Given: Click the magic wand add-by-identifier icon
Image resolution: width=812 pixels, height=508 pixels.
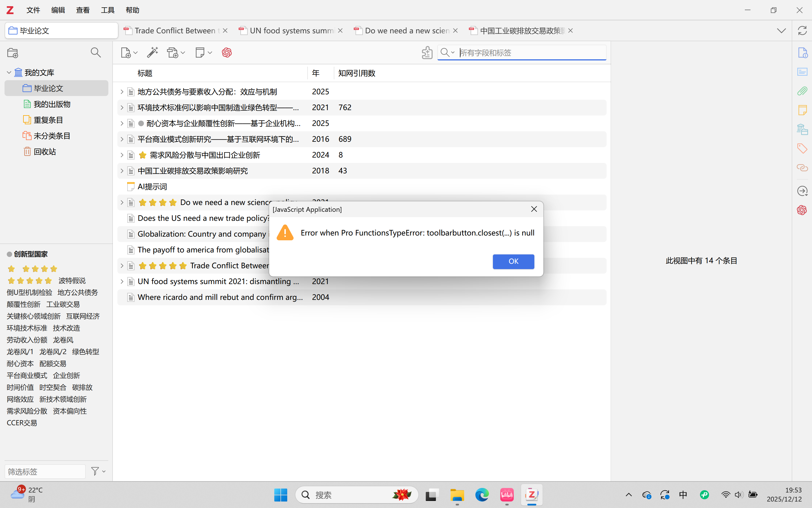Looking at the screenshot, I should point(152,53).
